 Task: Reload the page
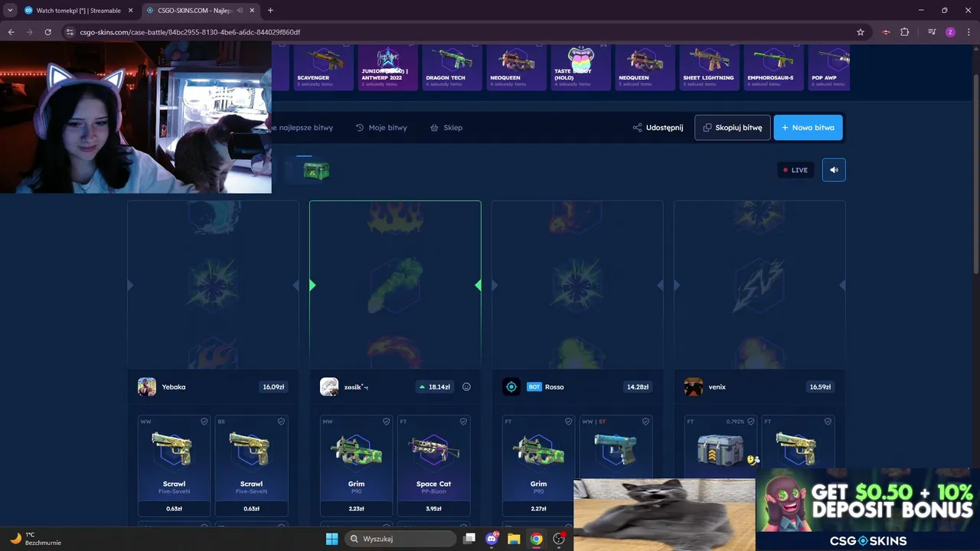point(48,32)
